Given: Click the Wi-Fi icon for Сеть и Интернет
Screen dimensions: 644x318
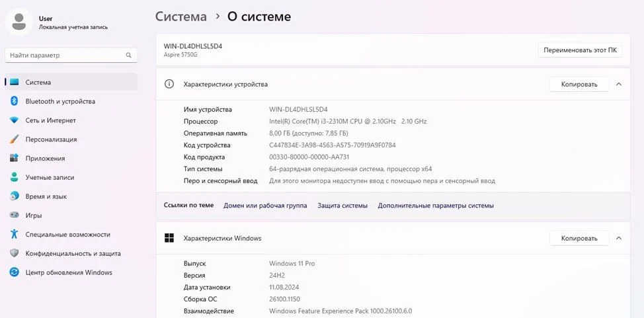Looking at the screenshot, I should pyautogui.click(x=15, y=120).
